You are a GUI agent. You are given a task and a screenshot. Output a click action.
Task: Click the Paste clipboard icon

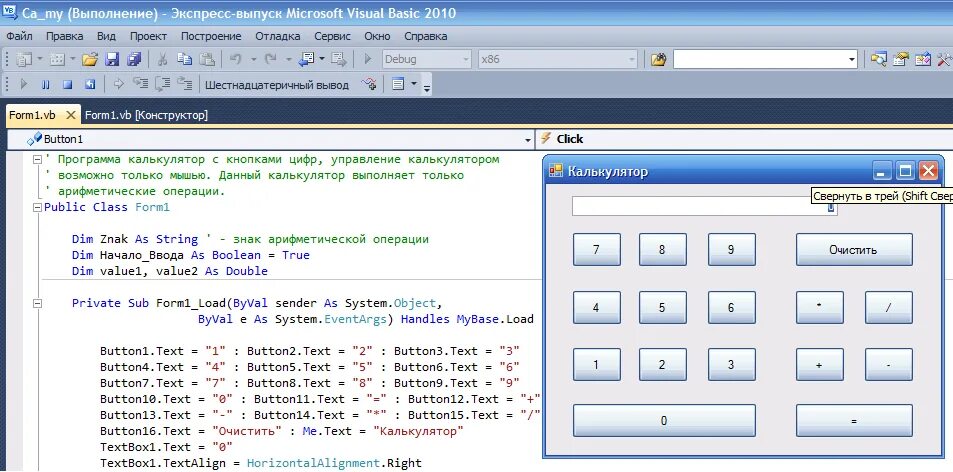pyautogui.click(x=207, y=60)
